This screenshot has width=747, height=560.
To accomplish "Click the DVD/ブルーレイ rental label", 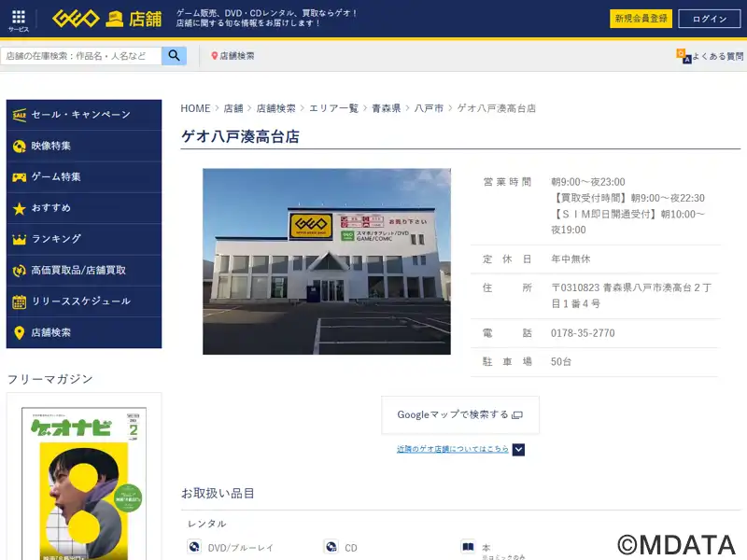I will tap(241, 548).
